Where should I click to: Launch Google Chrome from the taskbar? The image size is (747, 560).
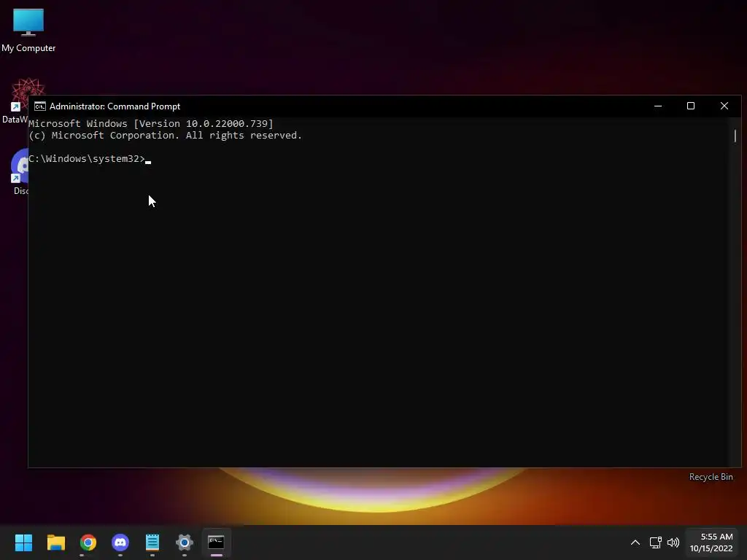tap(88, 542)
